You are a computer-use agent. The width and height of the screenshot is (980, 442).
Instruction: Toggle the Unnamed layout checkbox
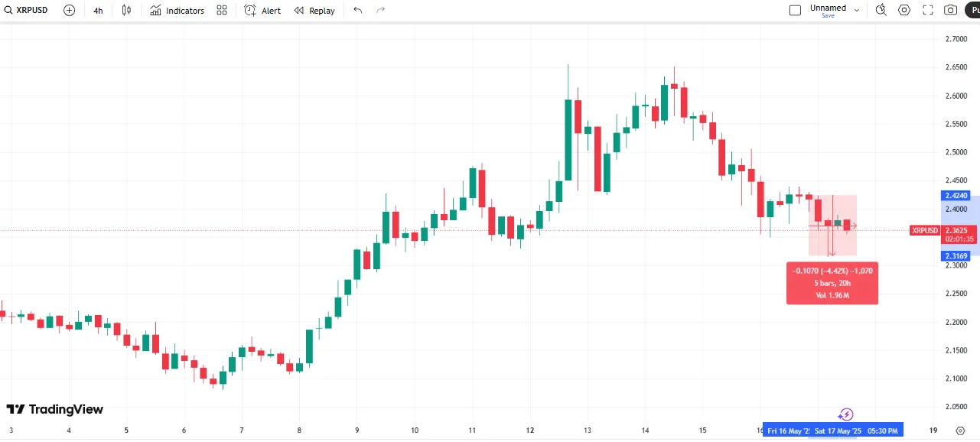coord(795,9)
